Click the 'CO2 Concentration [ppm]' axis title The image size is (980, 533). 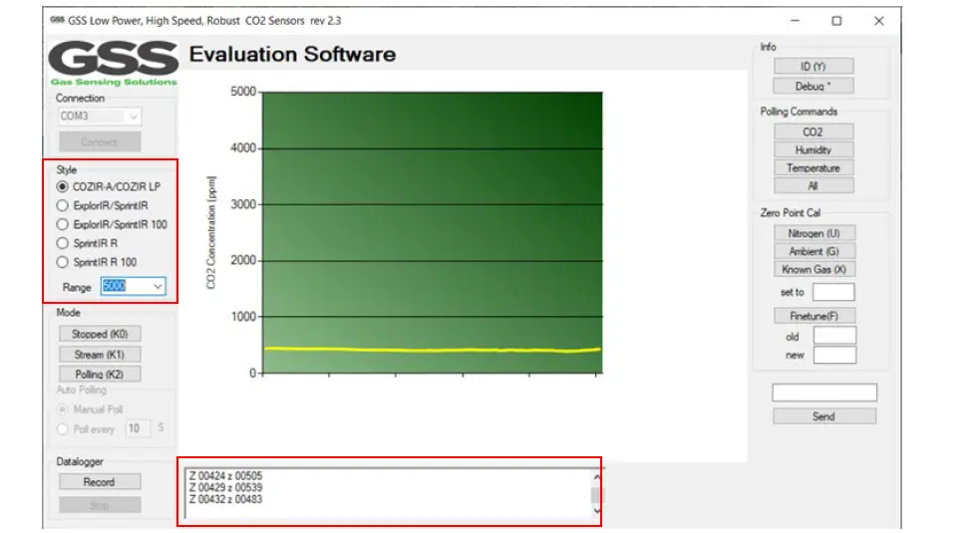(x=210, y=232)
